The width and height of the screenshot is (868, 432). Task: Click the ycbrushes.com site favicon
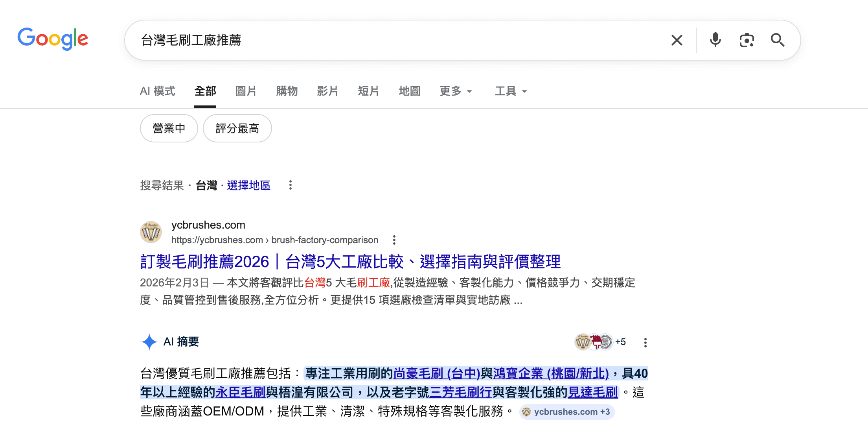(x=151, y=232)
